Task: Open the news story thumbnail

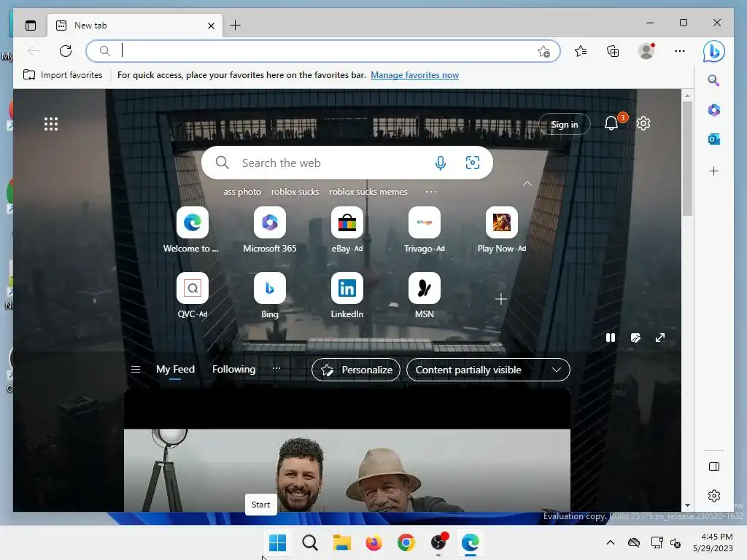Action: (x=347, y=470)
